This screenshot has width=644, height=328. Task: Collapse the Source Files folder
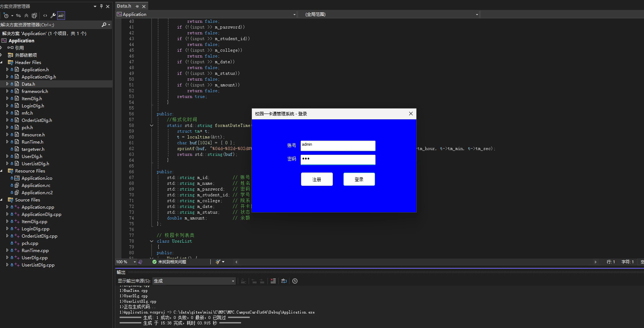coord(1,200)
